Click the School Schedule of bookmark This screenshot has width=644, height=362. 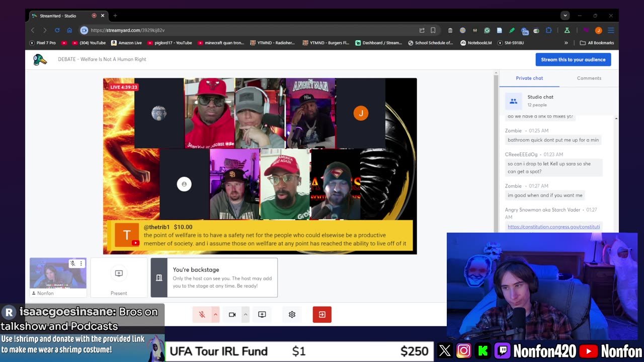click(431, 43)
